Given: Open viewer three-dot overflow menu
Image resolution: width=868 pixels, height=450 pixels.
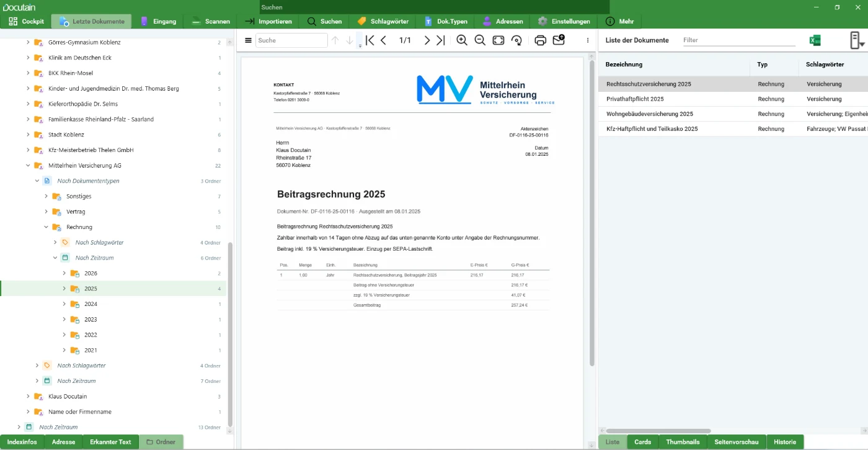Looking at the screenshot, I should coord(588,40).
